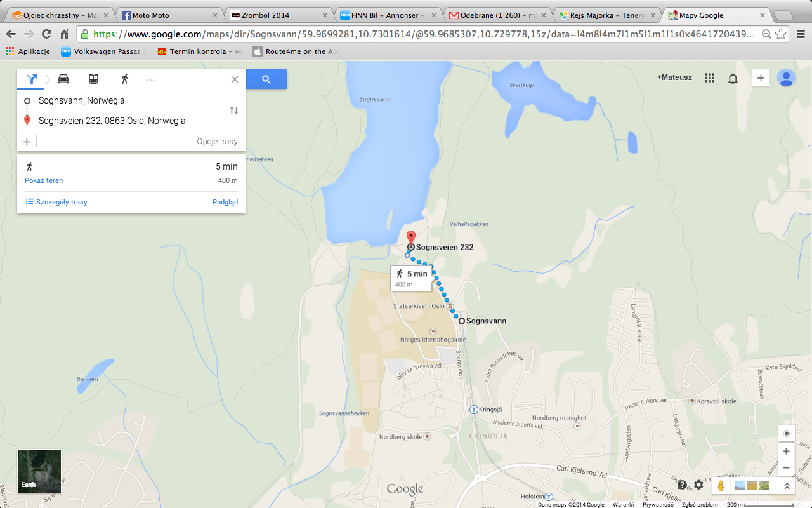
Task: Switch directions to driving mode
Action: (63, 79)
